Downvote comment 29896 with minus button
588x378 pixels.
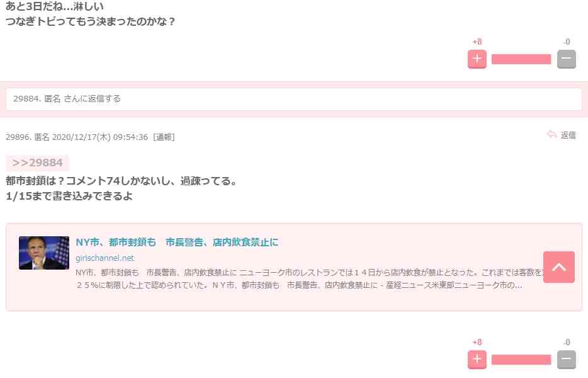click(566, 359)
